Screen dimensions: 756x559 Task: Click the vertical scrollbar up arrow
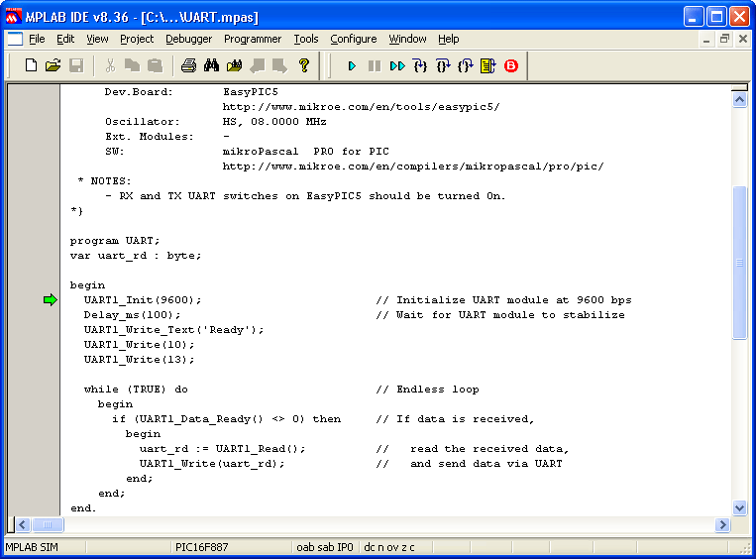(739, 100)
